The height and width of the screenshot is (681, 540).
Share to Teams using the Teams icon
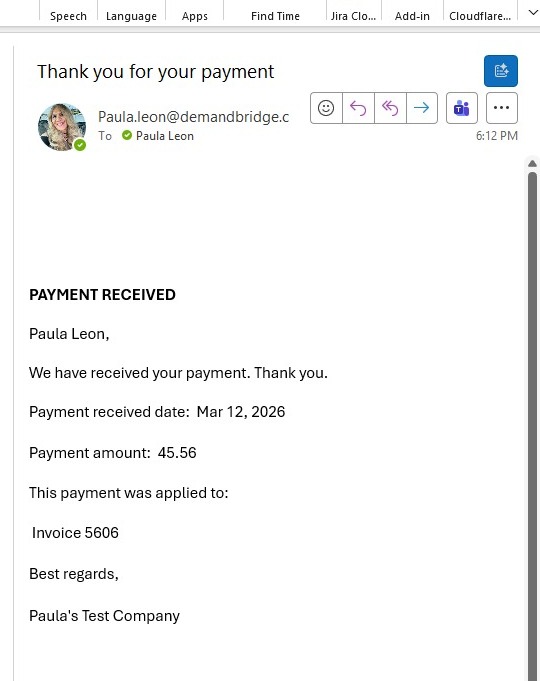[462, 108]
